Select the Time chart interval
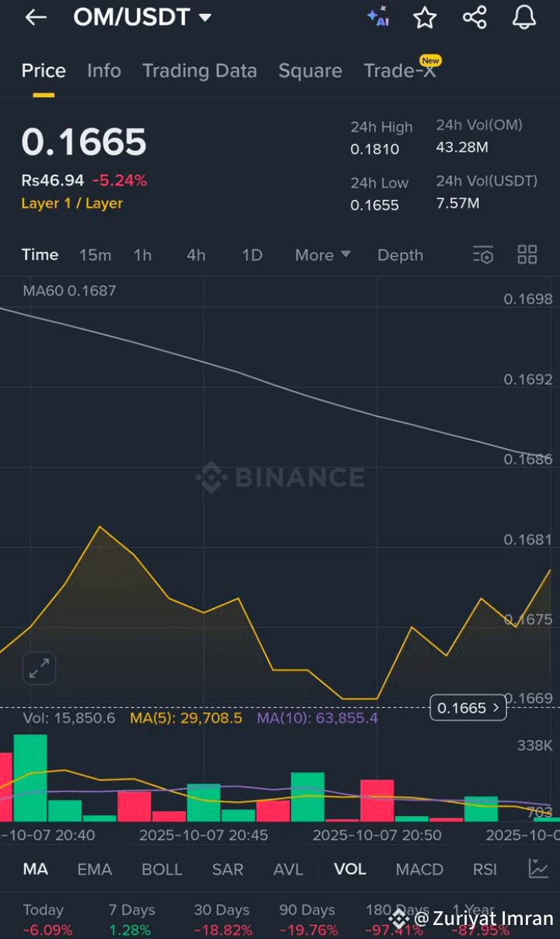 pos(40,255)
